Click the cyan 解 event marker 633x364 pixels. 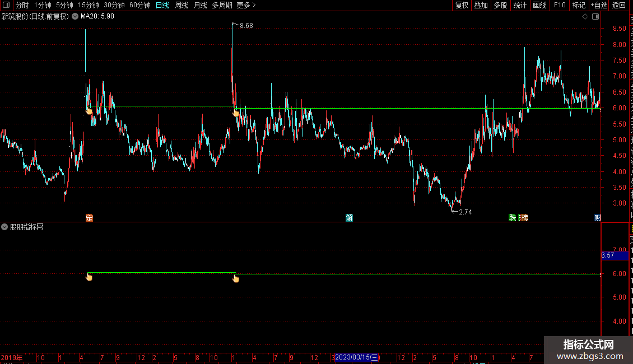tap(349, 218)
